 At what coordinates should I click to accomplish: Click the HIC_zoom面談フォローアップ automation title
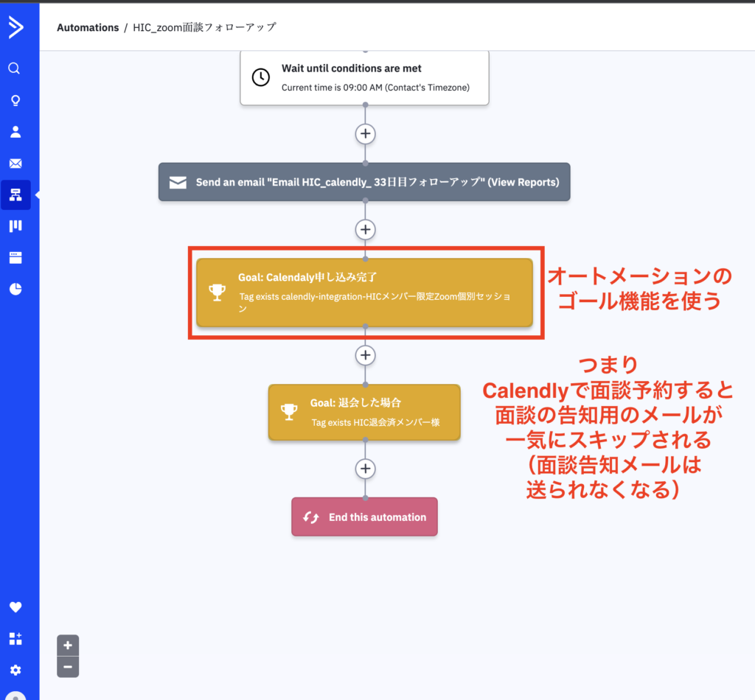[x=205, y=27]
